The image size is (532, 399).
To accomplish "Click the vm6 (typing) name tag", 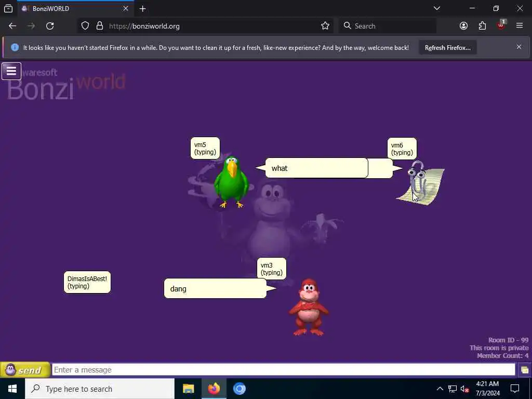I will point(402,149).
